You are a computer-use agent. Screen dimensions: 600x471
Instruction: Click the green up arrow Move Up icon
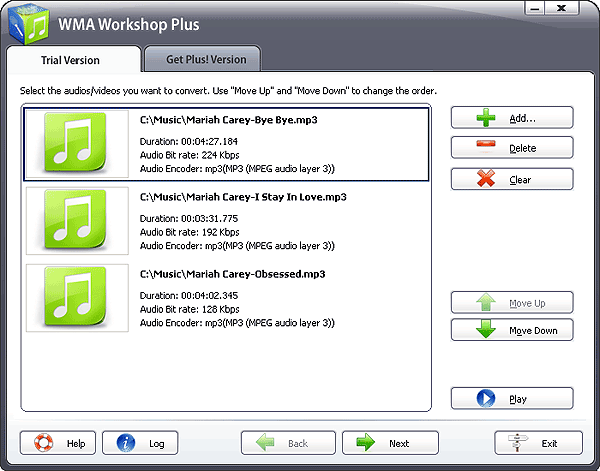[486, 302]
